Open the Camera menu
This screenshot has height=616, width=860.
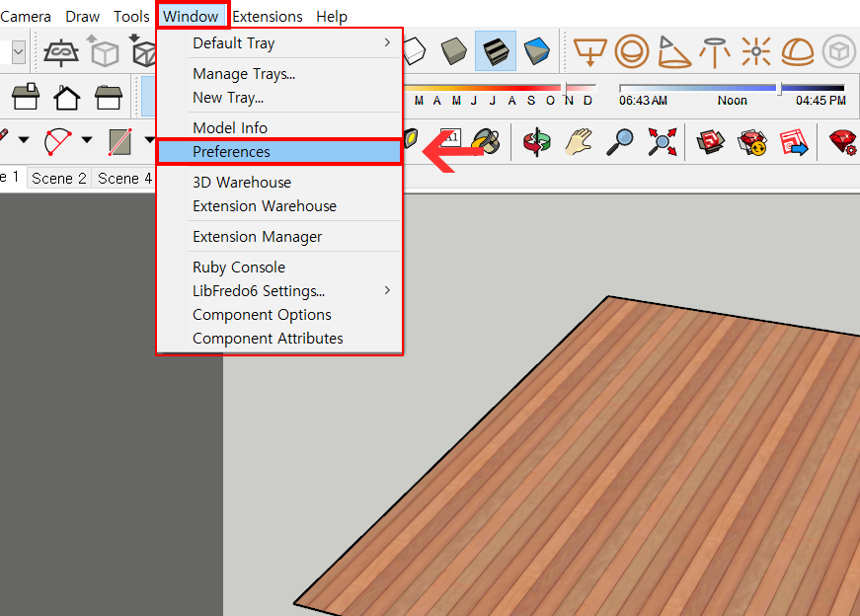coord(26,17)
